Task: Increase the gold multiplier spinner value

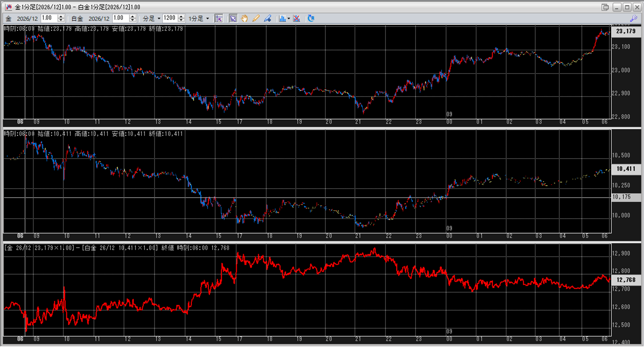Action: (x=61, y=16)
